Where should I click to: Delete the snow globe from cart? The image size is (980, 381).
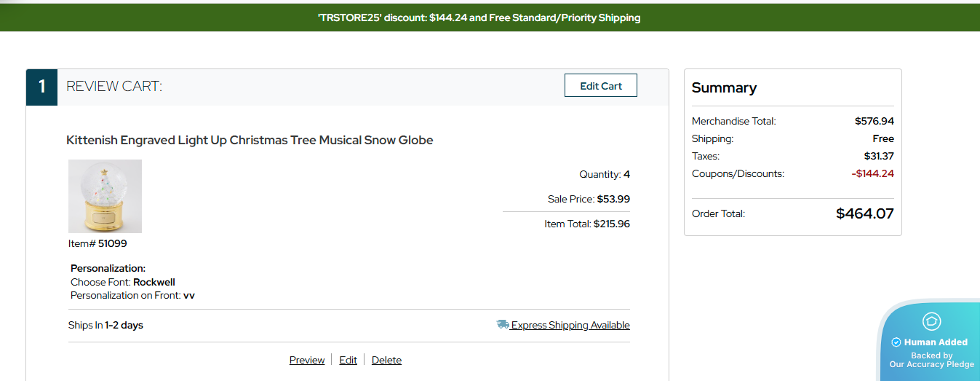point(386,360)
